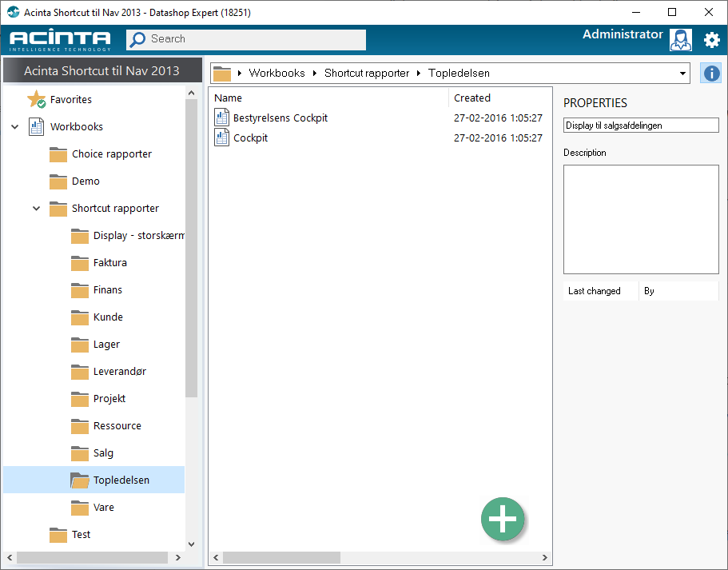Screen dimensions: 728x570
Task: Toggle the properties info panel button
Action: tap(711, 74)
